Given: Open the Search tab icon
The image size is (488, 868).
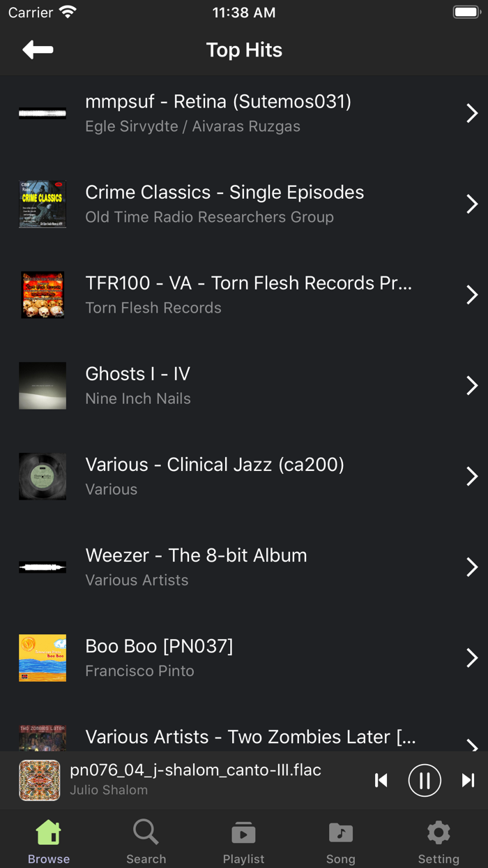Looking at the screenshot, I should (x=146, y=832).
